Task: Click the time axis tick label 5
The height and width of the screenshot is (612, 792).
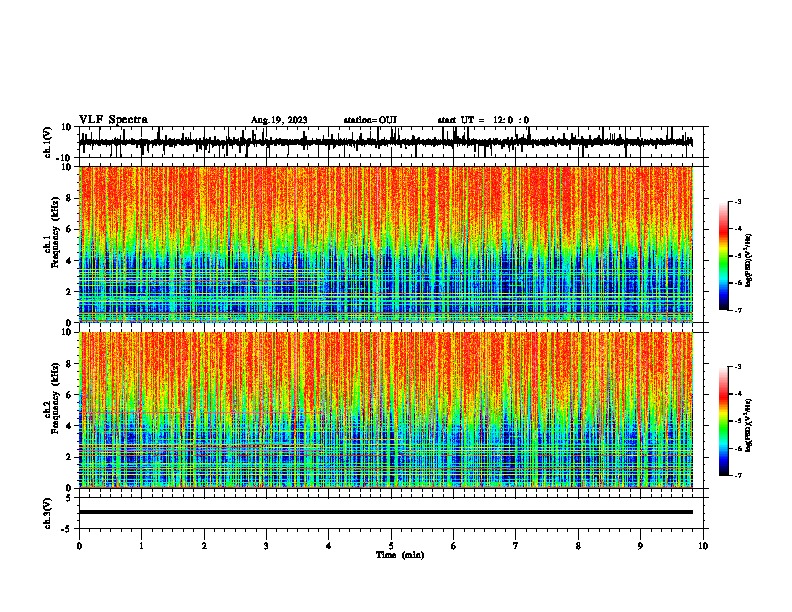Action: tap(391, 546)
